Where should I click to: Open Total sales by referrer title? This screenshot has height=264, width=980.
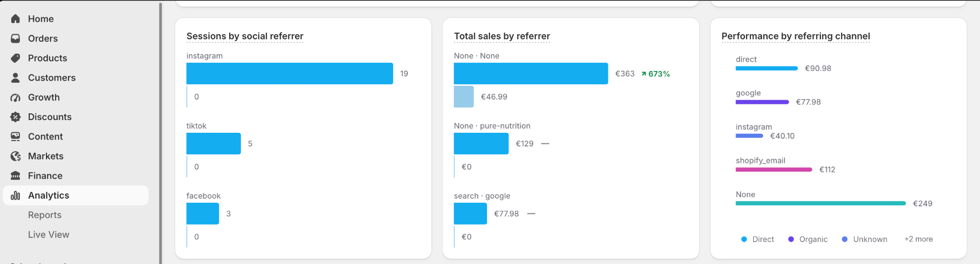pyautogui.click(x=502, y=36)
